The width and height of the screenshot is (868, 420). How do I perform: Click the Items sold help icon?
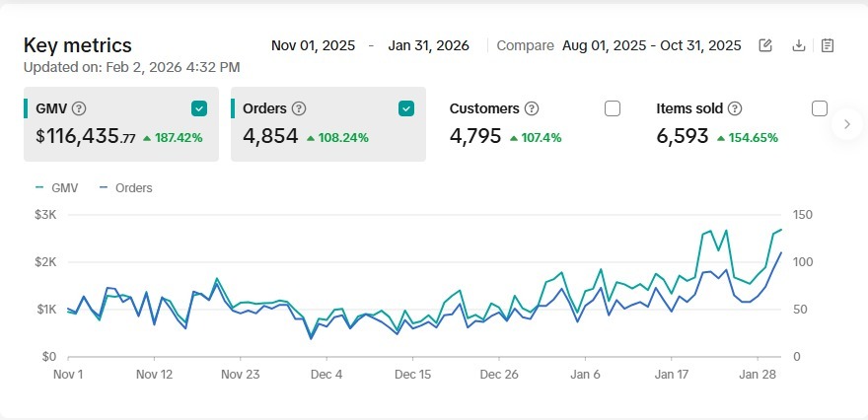tap(735, 108)
